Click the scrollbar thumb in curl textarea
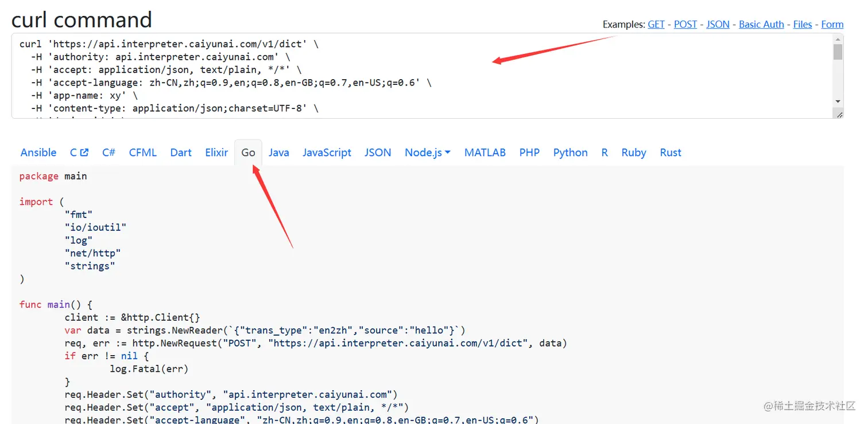Viewport: 868px width, 424px height. coord(838,52)
